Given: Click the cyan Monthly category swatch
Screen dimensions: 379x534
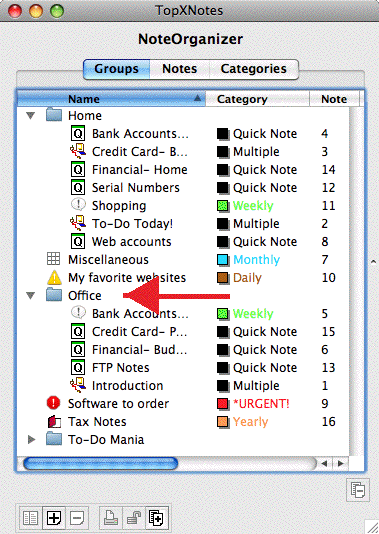Looking at the screenshot, I should point(223,260).
